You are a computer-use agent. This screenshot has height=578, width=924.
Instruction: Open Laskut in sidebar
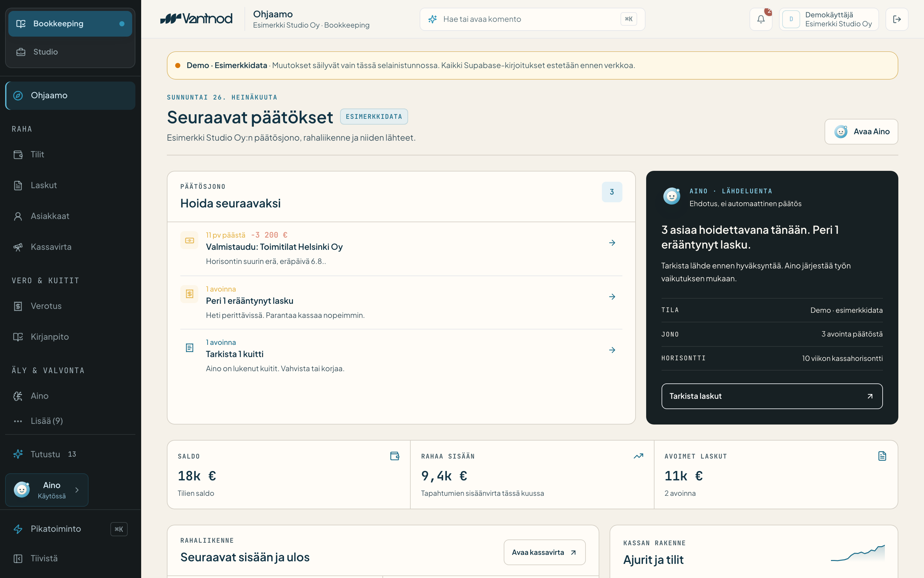[70, 185]
